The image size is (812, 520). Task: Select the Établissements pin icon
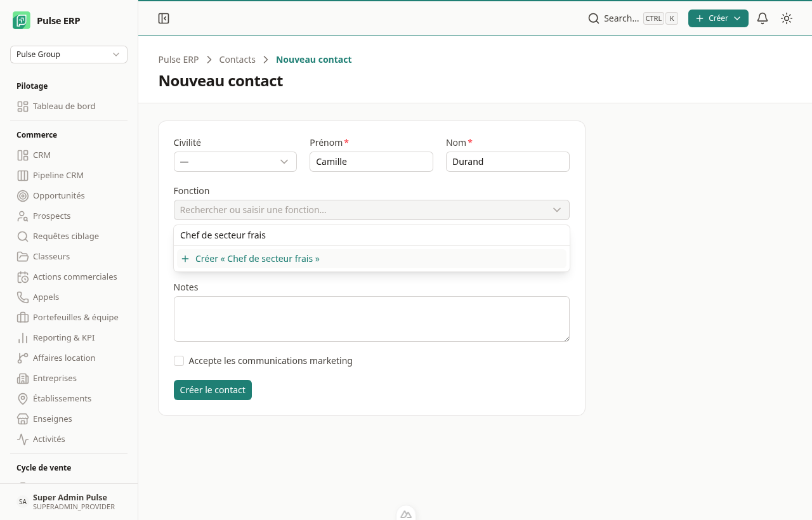point(23,399)
